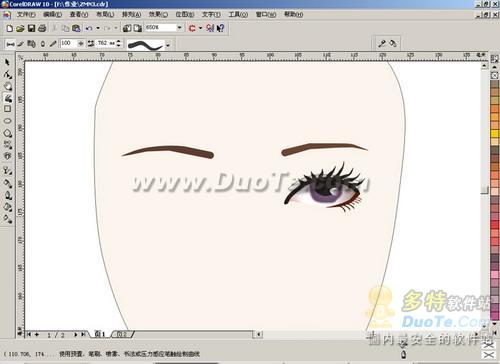Choose the Preset artistic media mode
The height and width of the screenshot is (364, 500).
(10, 44)
